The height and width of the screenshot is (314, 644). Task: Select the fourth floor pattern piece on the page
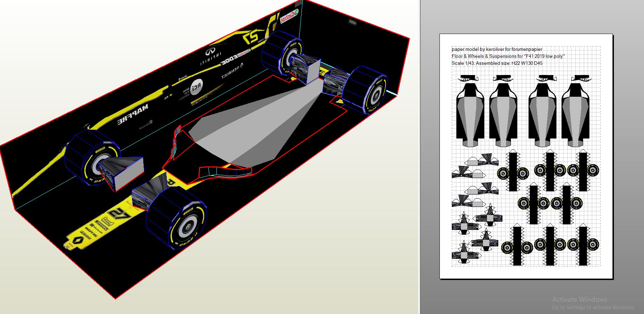[x=576, y=111]
